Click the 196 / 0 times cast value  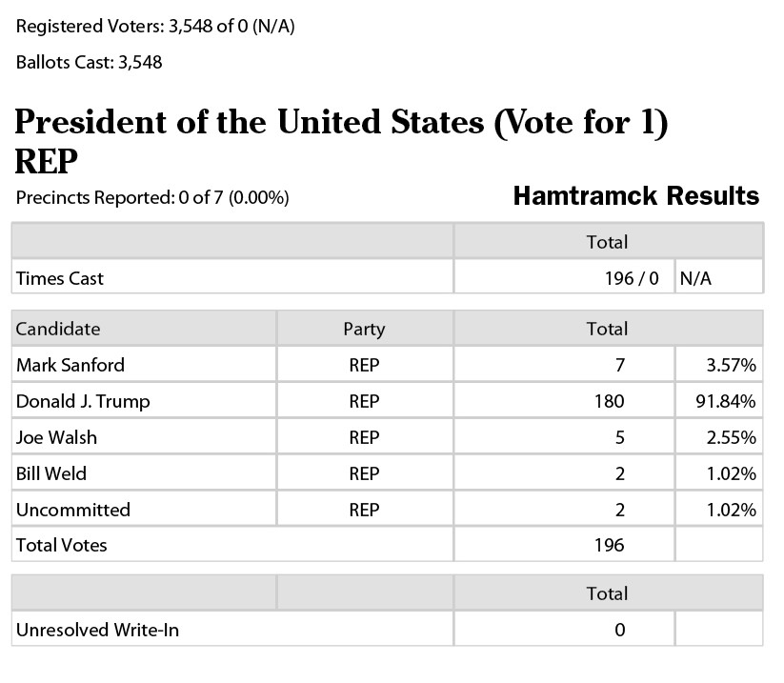[x=632, y=278]
